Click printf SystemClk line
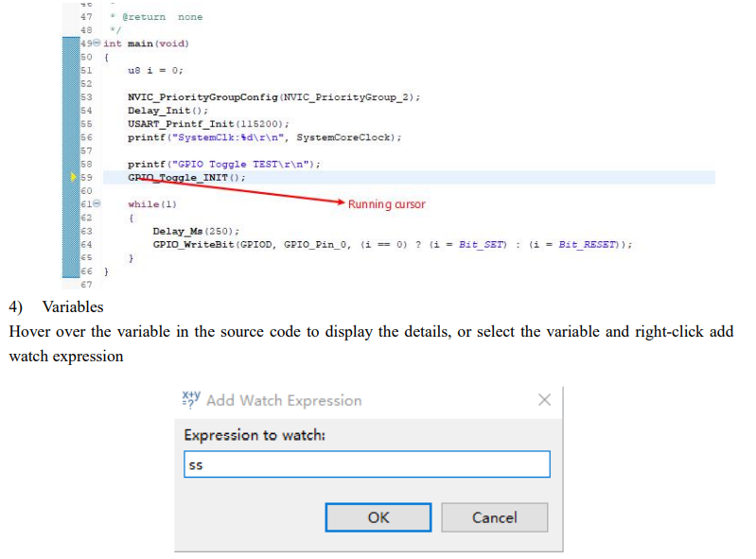 tap(264, 137)
